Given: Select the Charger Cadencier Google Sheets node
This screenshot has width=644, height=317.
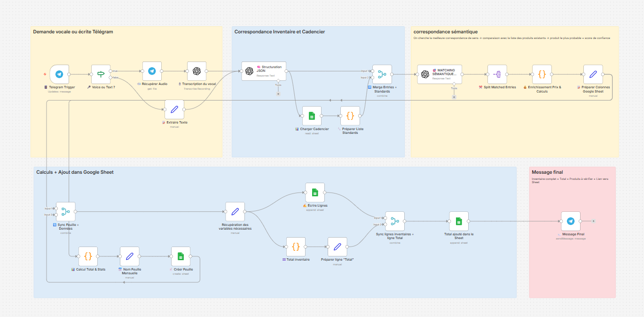Looking at the screenshot, I should [312, 116].
